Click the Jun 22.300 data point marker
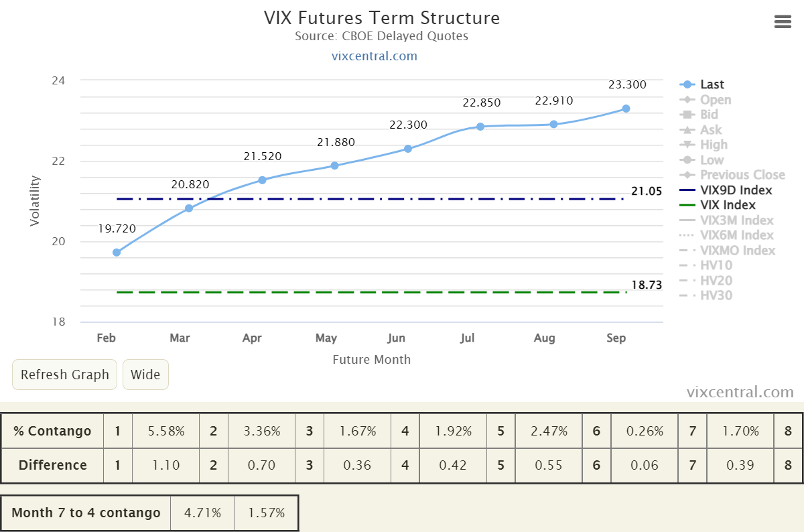The image size is (804, 532). point(407,149)
